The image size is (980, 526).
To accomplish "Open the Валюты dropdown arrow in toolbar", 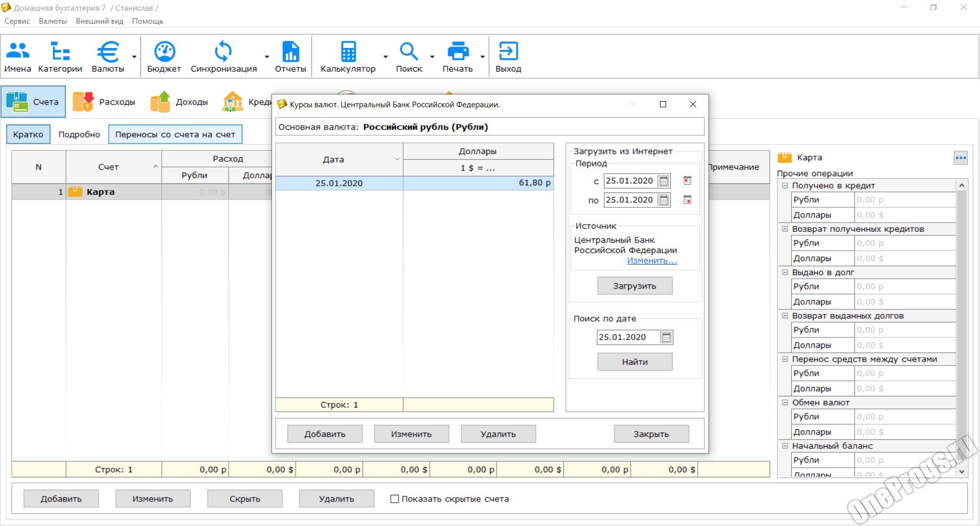I will (134, 57).
